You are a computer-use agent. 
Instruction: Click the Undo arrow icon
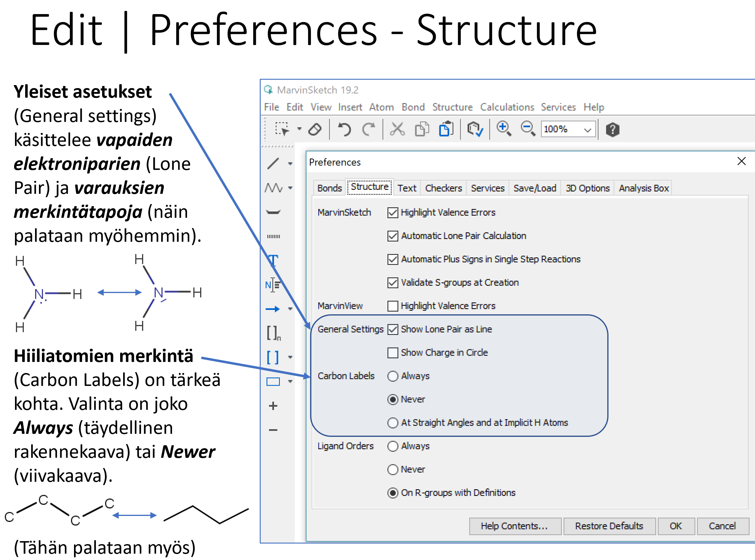pos(345,129)
